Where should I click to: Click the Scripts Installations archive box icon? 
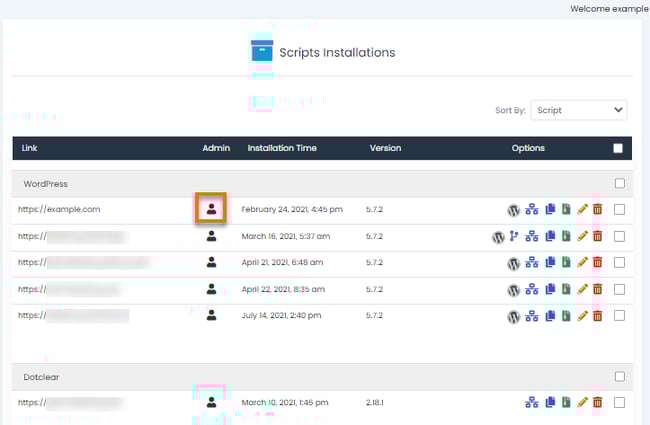(262, 52)
